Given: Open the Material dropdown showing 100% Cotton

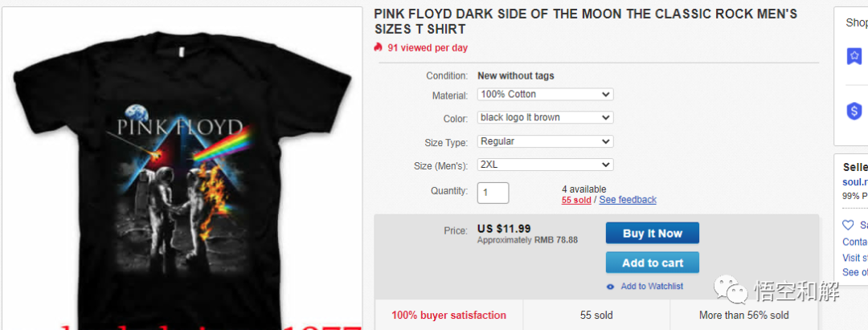Looking at the screenshot, I should (x=545, y=95).
